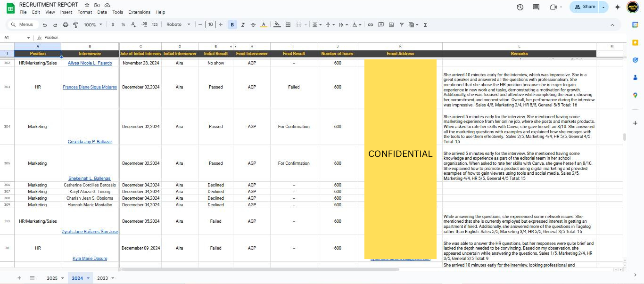Increase decimal places button
Viewport: 644px width, 284px height.
pos(144,24)
